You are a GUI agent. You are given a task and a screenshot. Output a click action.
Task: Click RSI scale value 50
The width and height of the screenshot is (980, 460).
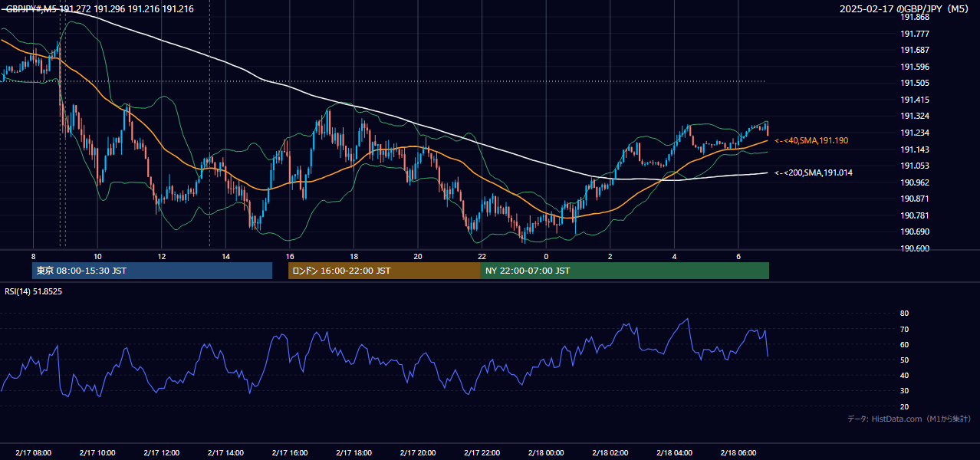pyautogui.click(x=905, y=360)
